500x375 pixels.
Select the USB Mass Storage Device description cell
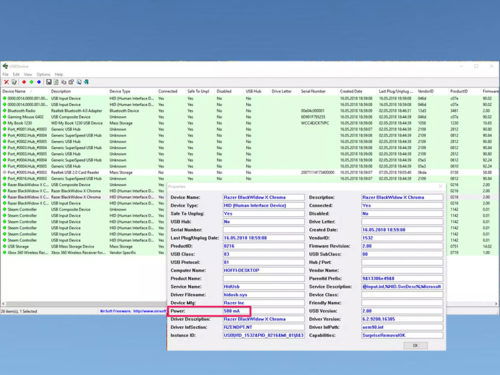coord(73,246)
